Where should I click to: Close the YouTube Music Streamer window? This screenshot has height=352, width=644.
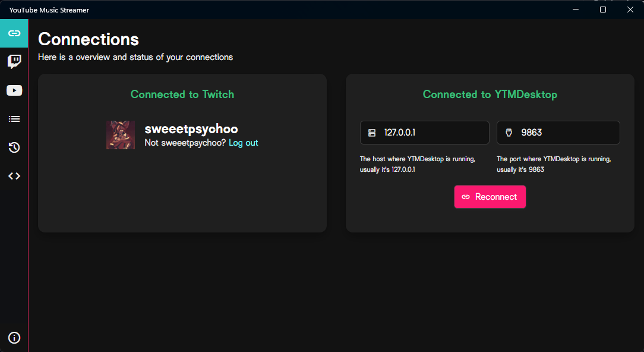pos(630,10)
